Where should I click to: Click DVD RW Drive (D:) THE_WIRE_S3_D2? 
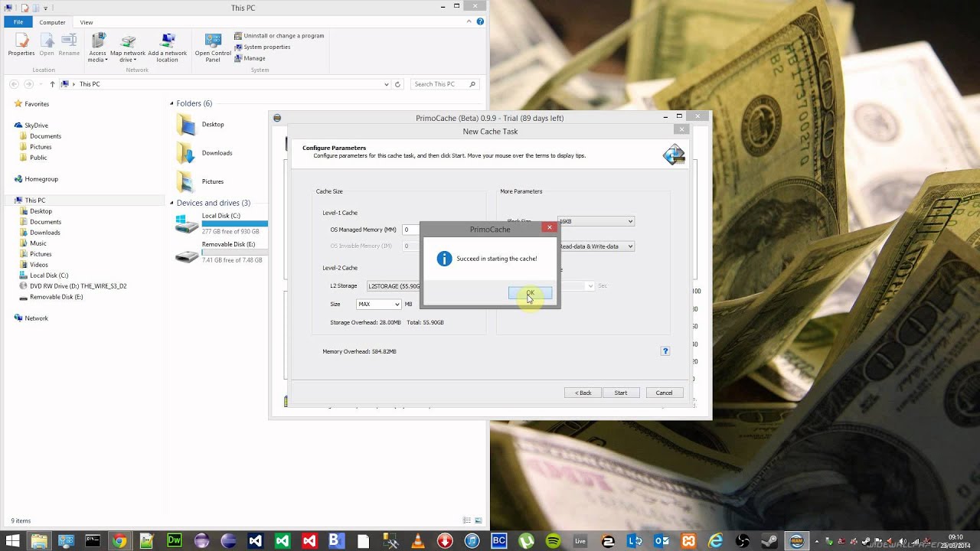pos(73,286)
